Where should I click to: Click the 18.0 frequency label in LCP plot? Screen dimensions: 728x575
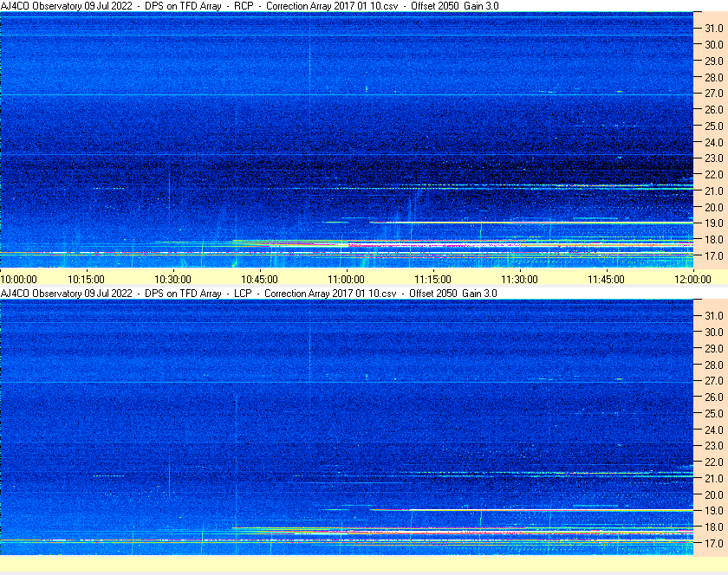click(x=713, y=527)
